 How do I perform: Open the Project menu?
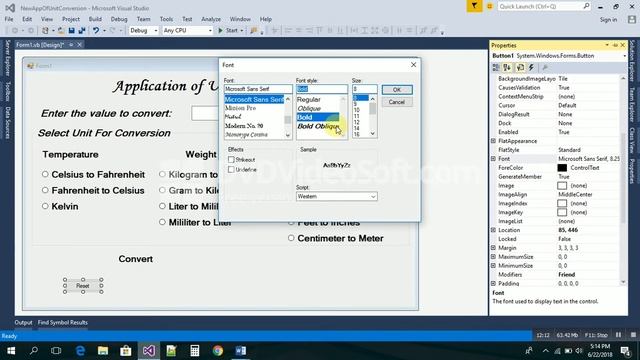[x=71, y=19]
